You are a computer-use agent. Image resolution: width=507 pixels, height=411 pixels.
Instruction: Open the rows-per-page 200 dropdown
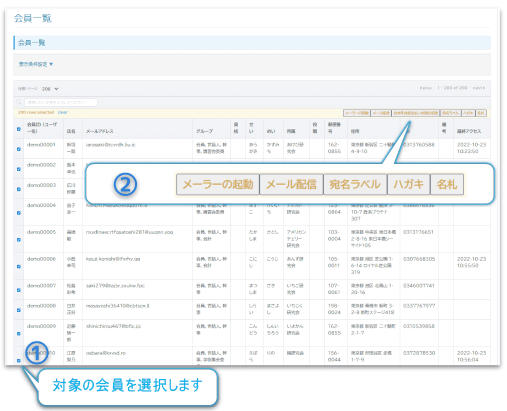(x=50, y=89)
